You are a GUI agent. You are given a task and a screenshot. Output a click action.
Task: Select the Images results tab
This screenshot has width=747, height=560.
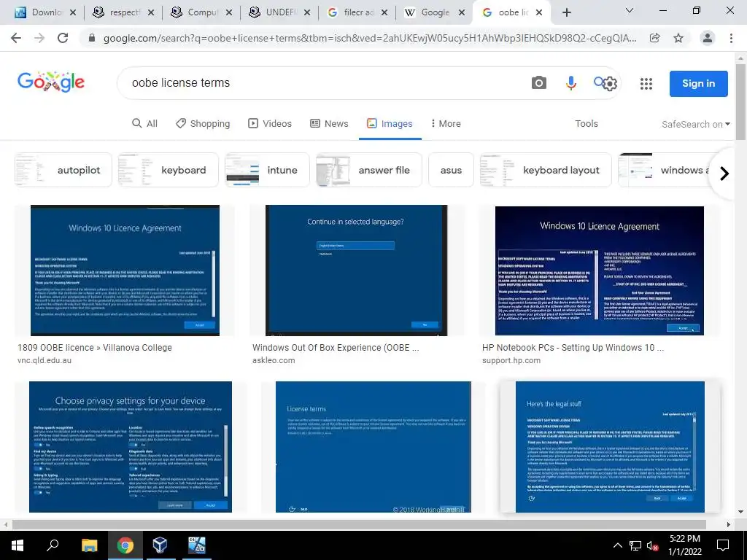(x=390, y=123)
